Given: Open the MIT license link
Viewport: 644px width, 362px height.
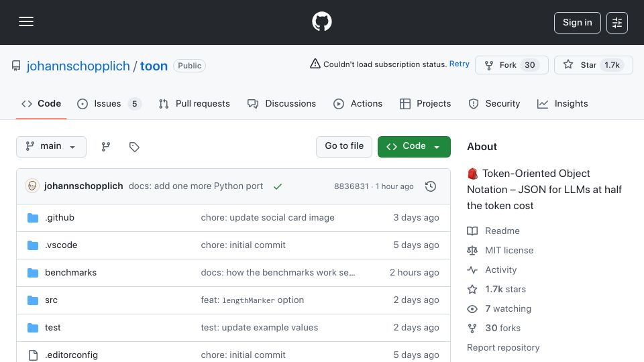Looking at the screenshot, I should click(x=509, y=250).
